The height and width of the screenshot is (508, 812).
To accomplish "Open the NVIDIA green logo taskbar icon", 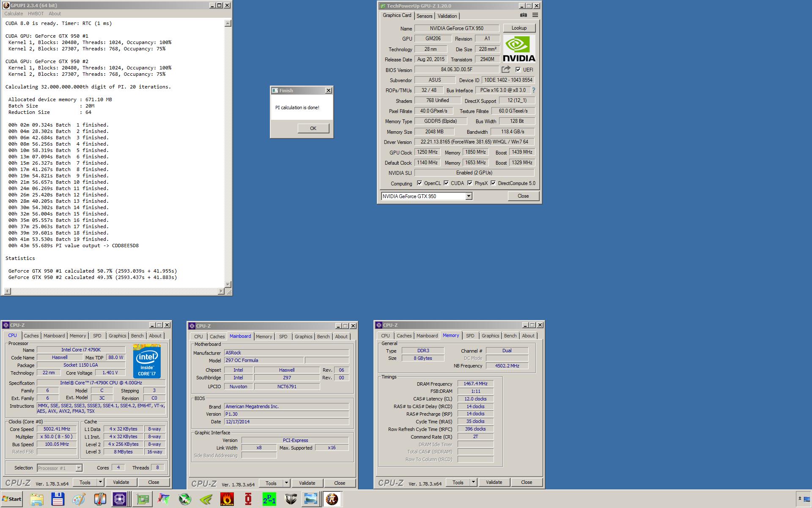I will (206, 500).
